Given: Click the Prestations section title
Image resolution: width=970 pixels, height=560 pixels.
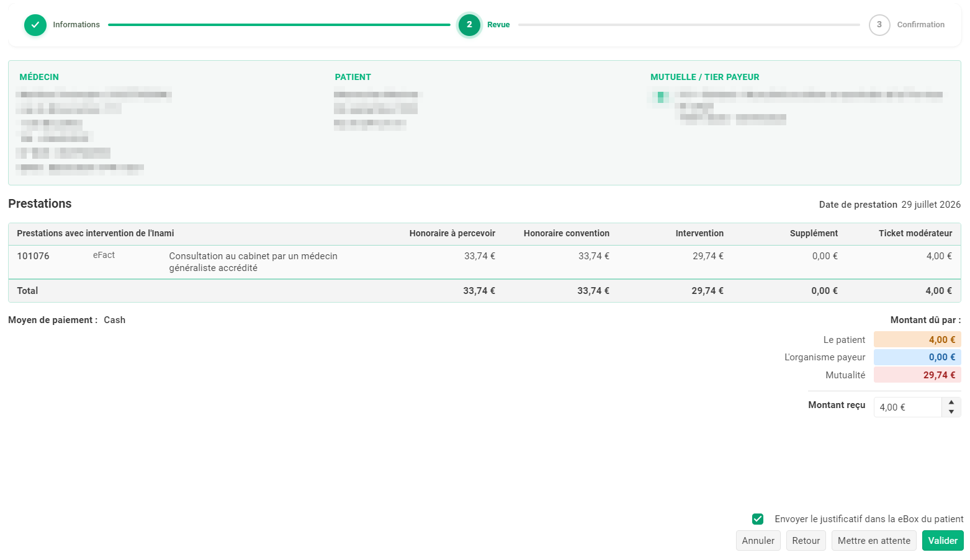Looking at the screenshot, I should click(40, 203).
